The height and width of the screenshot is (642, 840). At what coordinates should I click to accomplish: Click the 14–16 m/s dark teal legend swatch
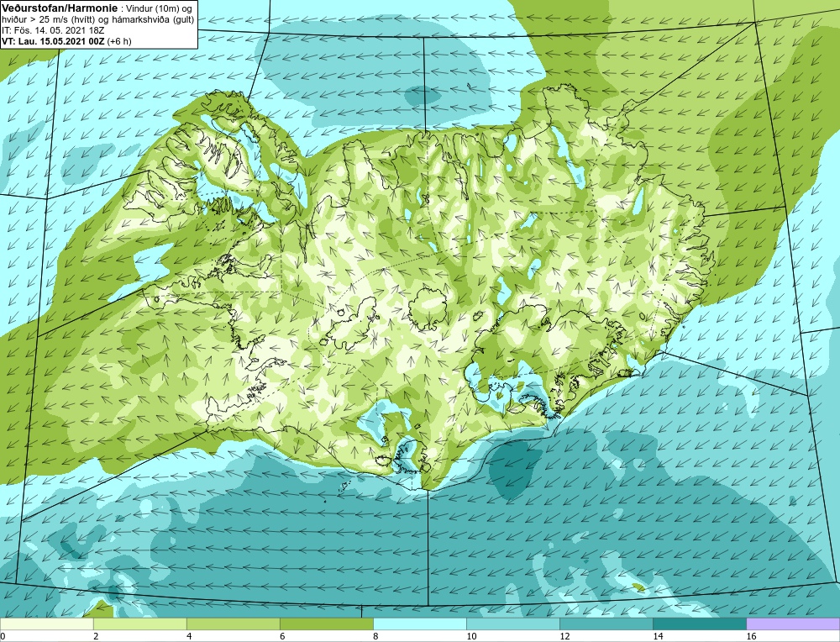click(699, 624)
